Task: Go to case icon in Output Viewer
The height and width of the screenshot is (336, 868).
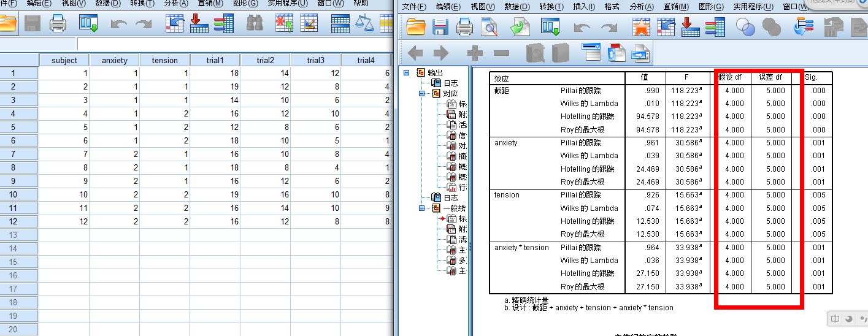Action: pyautogui.click(x=666, y=27)
